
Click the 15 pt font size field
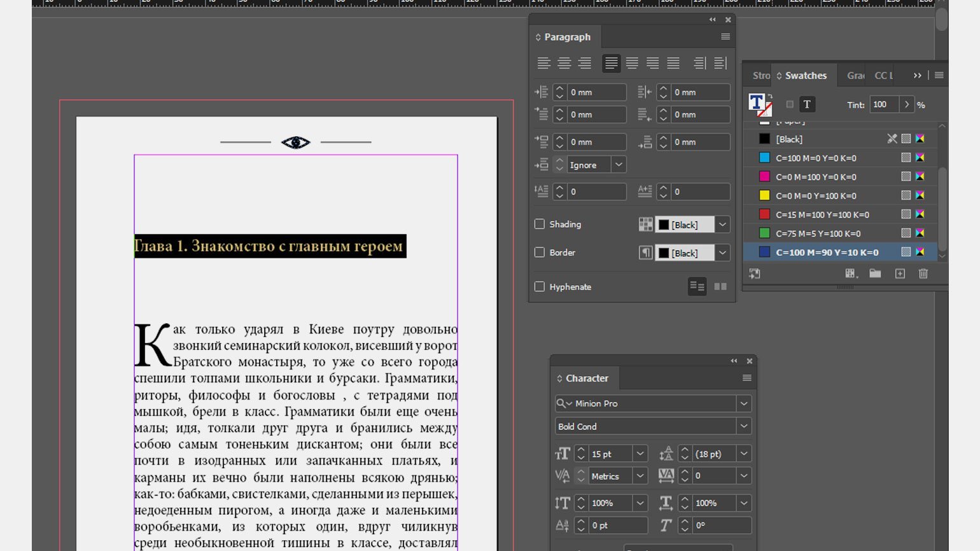click(x=610, y=454)
